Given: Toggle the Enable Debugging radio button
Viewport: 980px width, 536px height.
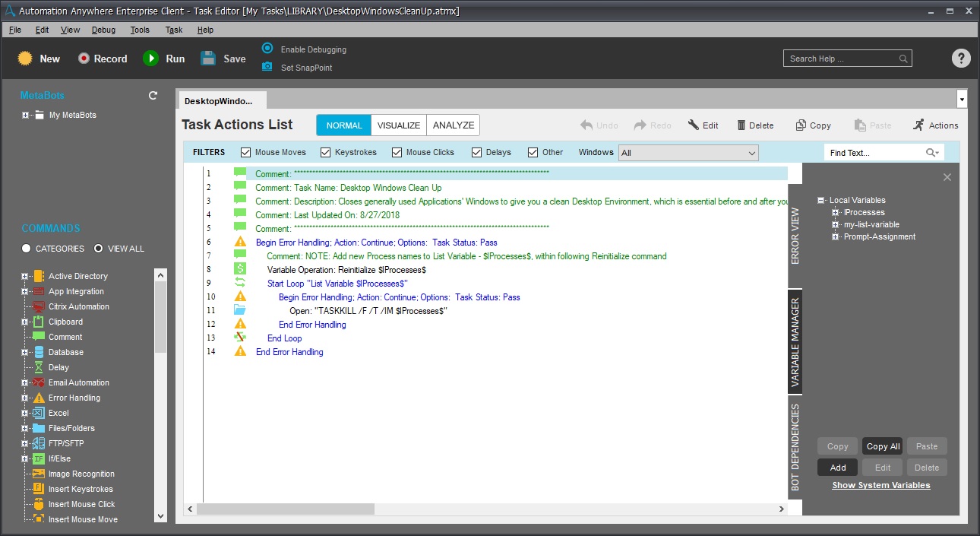Looking at the screenshot, I should click(x=267, y=48).
